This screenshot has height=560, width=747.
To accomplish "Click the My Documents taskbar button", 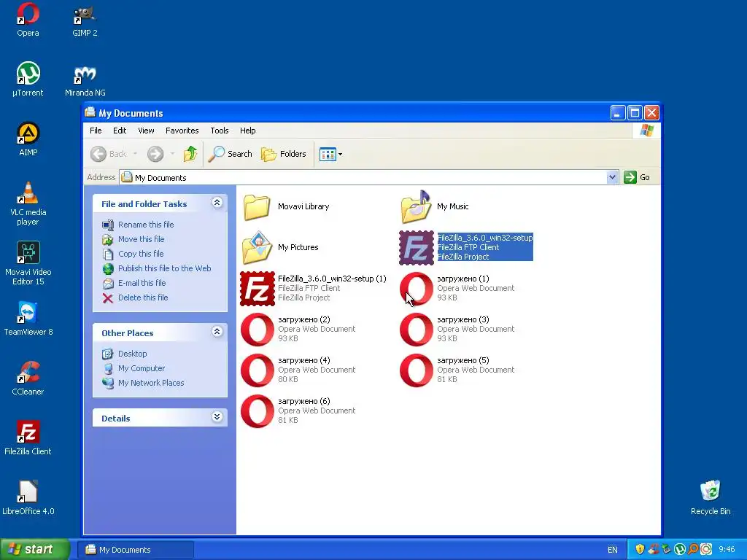I will [x=136, y=550].
